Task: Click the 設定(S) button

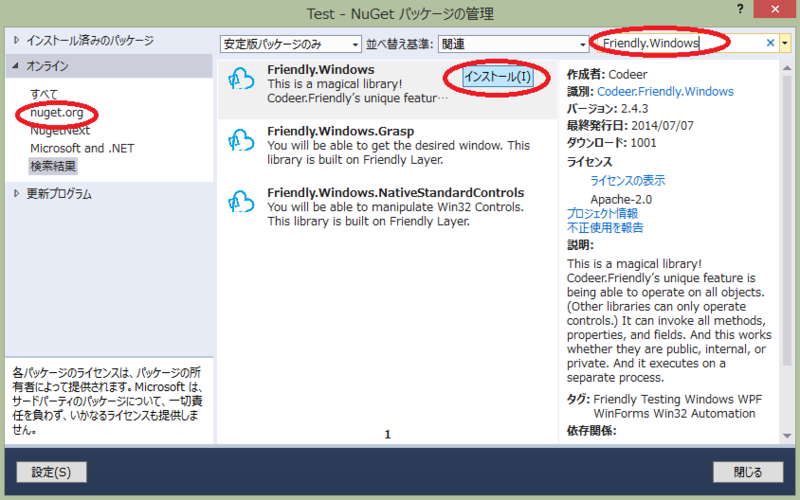Action: tap(52, 472)
